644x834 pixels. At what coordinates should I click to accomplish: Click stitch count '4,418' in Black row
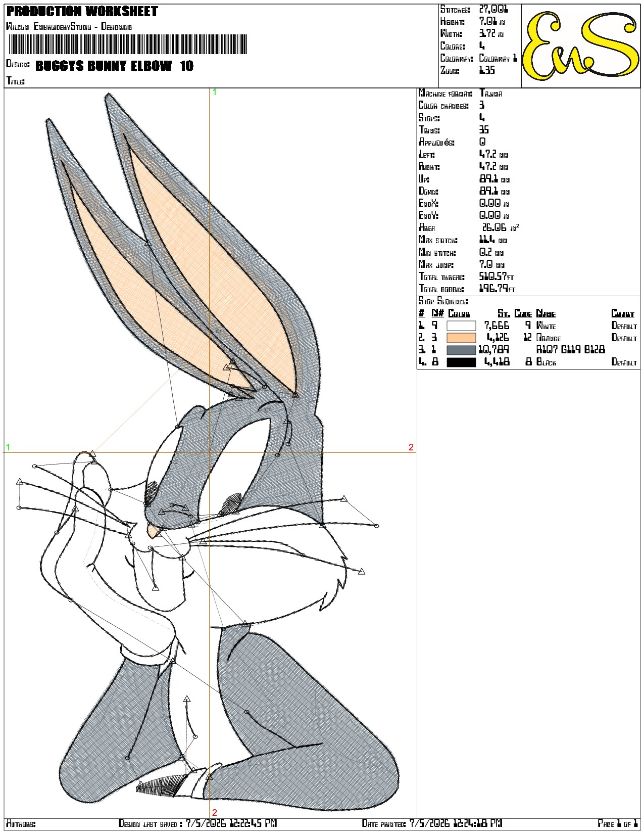pos(497,362)
